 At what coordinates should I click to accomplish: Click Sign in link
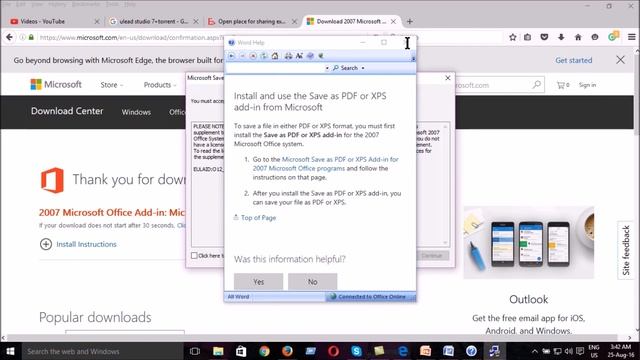click(x=587, y=85)
